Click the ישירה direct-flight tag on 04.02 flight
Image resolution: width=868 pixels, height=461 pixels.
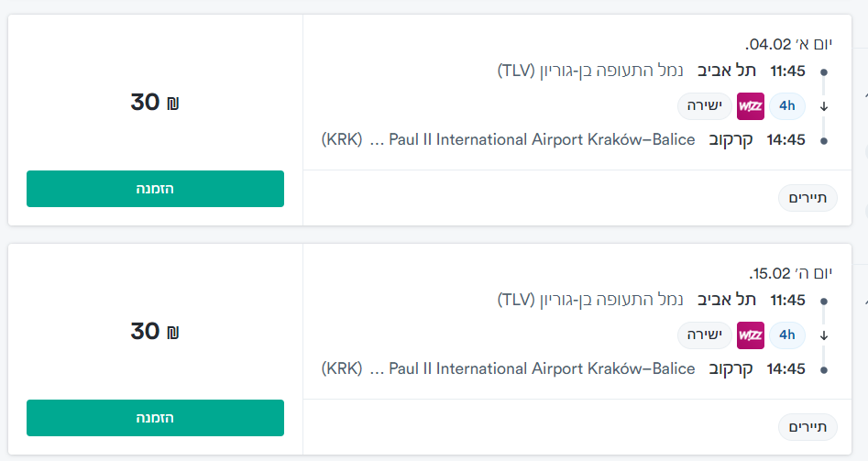point(705,106)
